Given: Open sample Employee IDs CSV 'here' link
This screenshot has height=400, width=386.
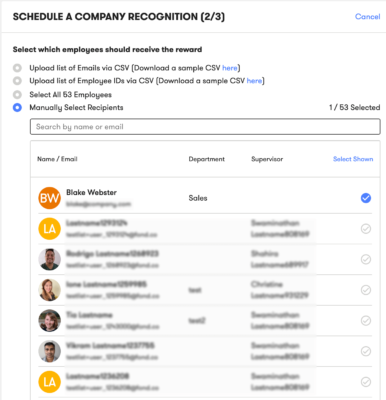Looking at the screenshot, I should tap(254, 81).
